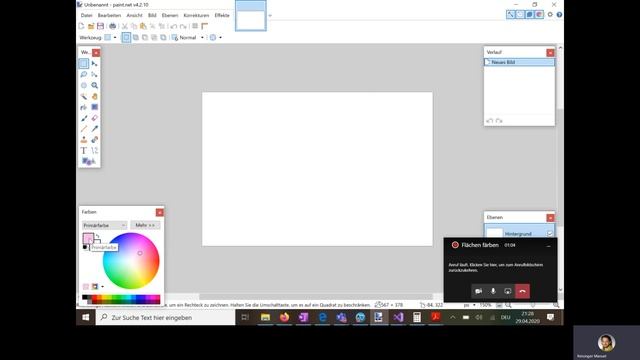Select the Zoom magnifier tool
The width and height of the screenshot is (640, 360).
[x=95, y=85]
